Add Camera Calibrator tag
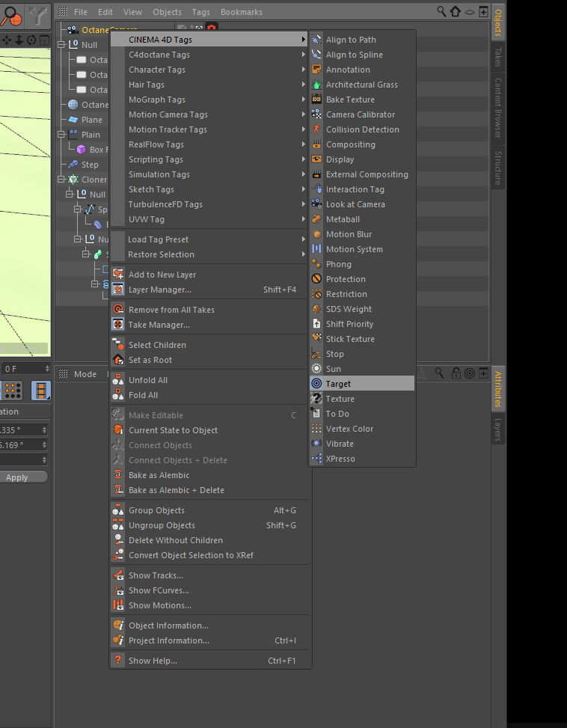 click(362, 114)
